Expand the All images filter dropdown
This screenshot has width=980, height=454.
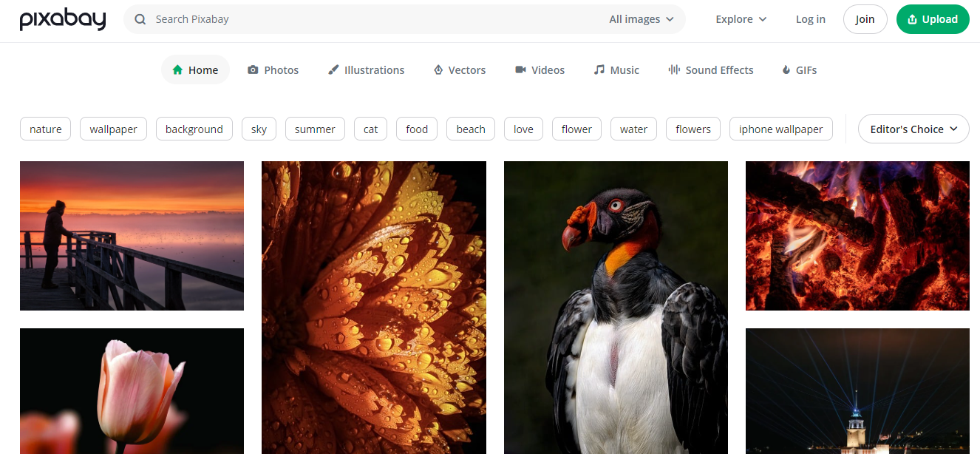click(641, 19)
